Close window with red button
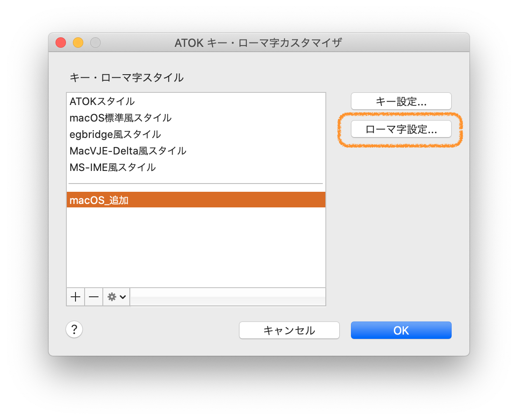 click(61, 43)
